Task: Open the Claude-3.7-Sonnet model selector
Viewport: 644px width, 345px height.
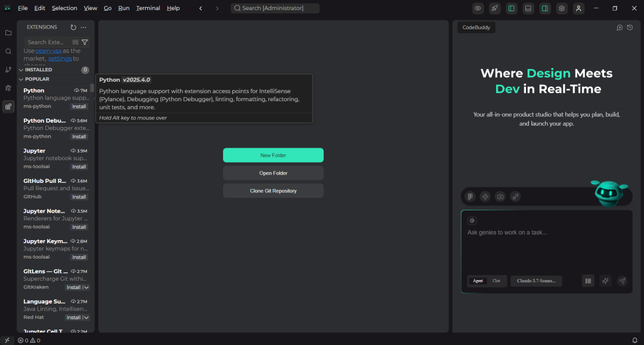Action: (536, 281)
